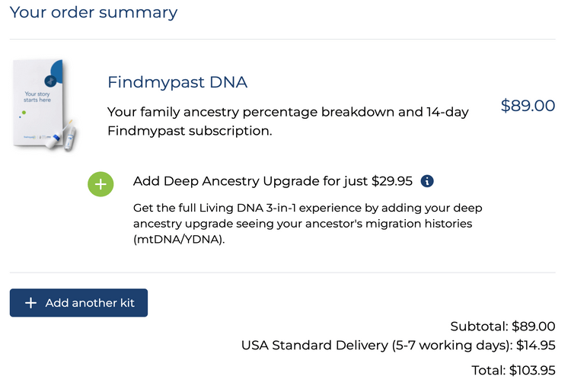The height and width of the screenshot is (392, 571).
Task: Click the $29.95 upgrade price text
Action: (391, 181)
